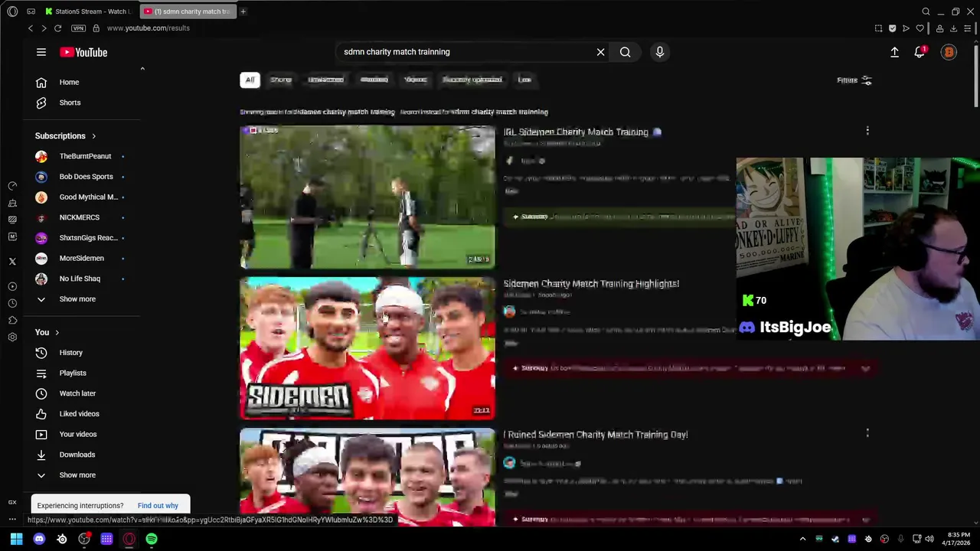The height and width of the screenshot is (551, 980).
Task: Open the IRL Sidemen Charity Match Training title
Action: click(576, 132)
